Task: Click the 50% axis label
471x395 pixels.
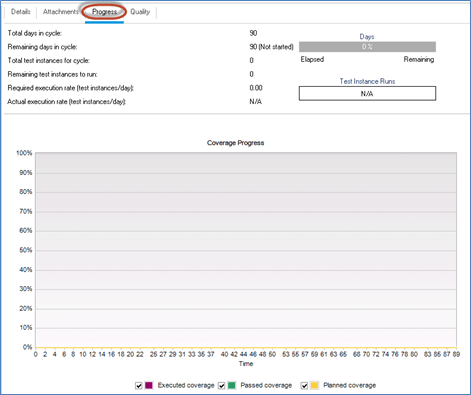Action: pyautogui.click(x=25, y=250)
